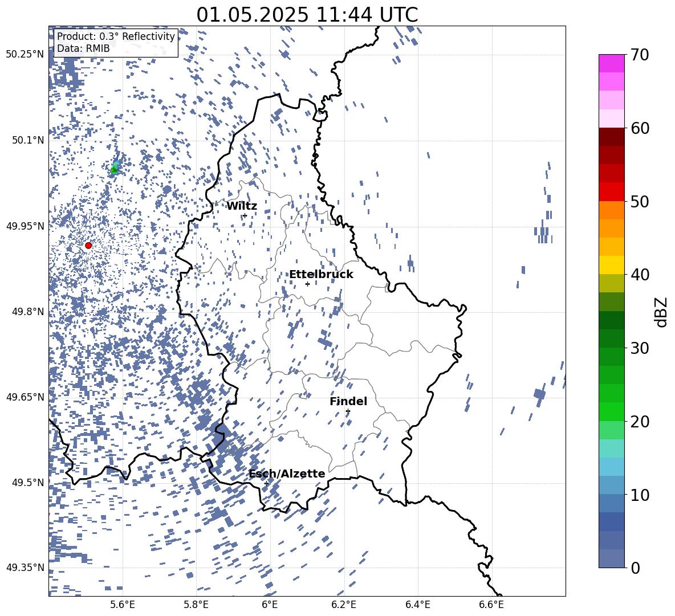The width and height of the screenshot is (675, 616).
Task: Click the 49.8°N latitude label
Action: point(27,312)
